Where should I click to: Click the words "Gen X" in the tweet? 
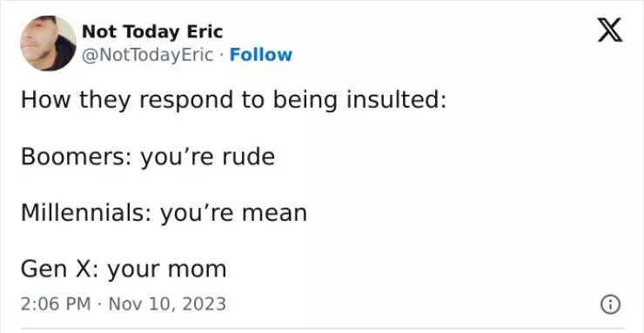(x=57, y=269)
